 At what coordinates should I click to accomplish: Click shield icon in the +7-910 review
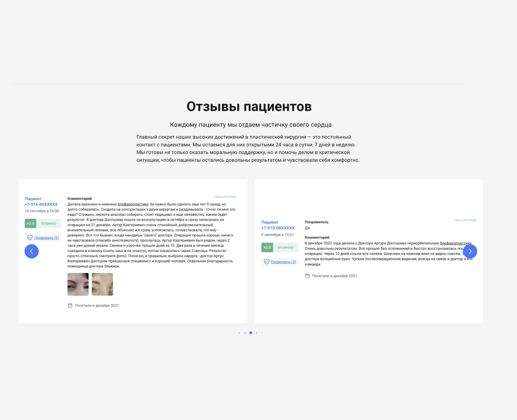[x=267, y=262]
